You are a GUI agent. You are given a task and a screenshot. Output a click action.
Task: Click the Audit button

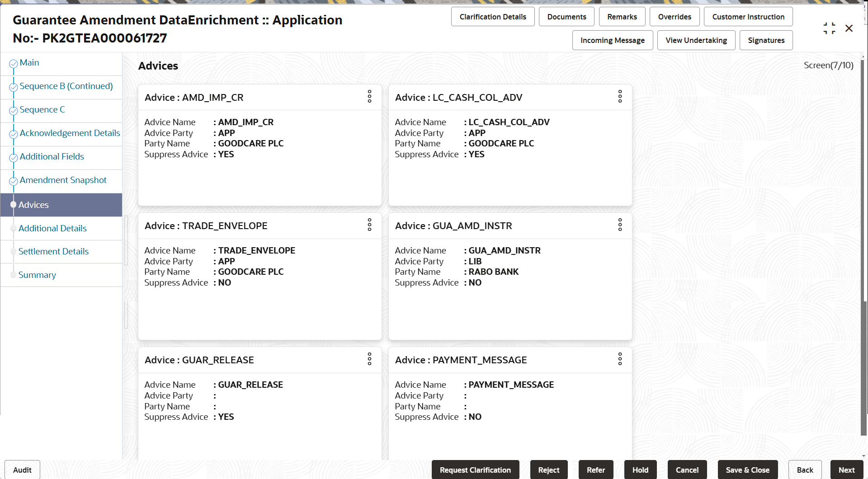(22, 470)
